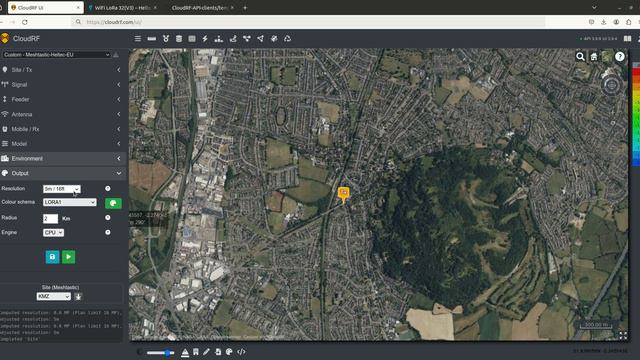Expand the Signal section
Screen dimensions: 640x360
coord(62,84)
